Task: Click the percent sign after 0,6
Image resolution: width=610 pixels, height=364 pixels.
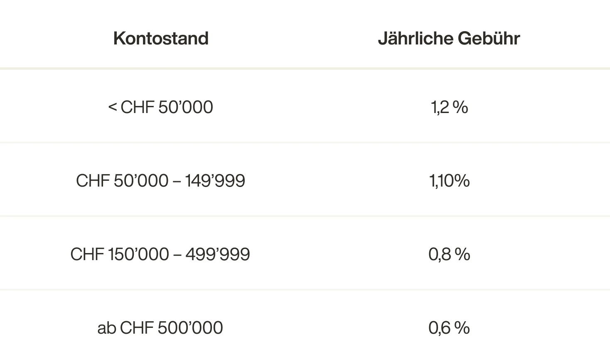Action: [x=462, y=328]
